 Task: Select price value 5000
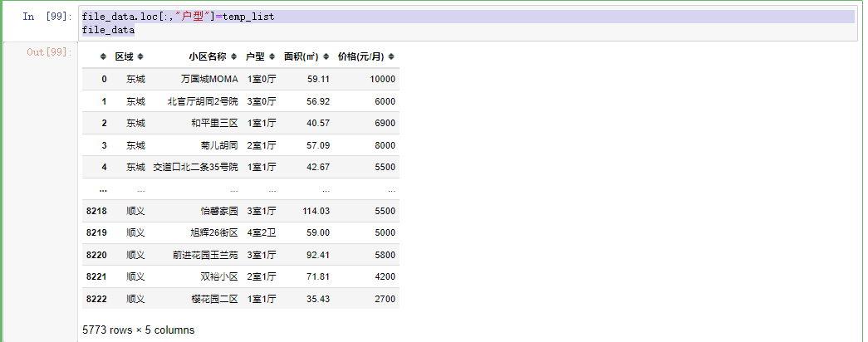(385, 233)
